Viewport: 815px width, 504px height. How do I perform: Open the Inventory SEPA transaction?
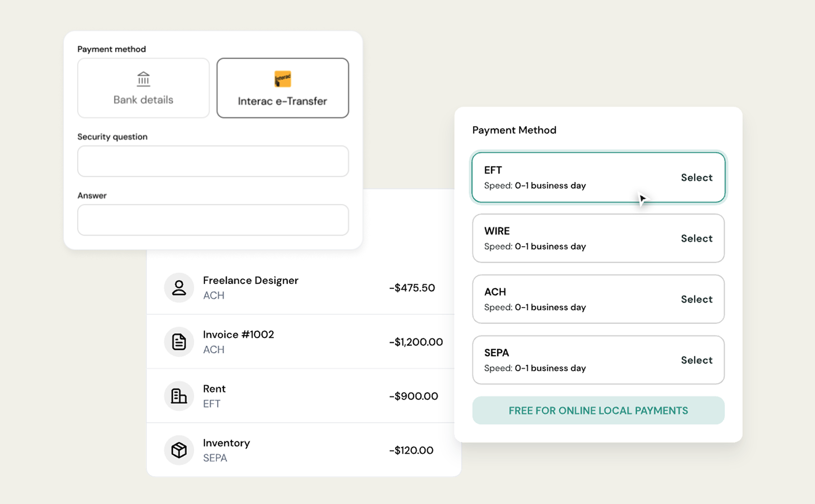(x=301, y=450)
